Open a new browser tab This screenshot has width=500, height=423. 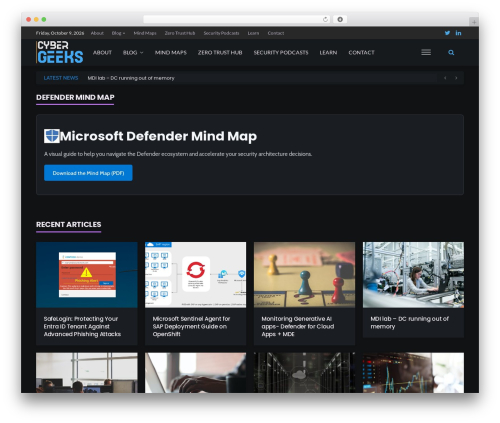[x=474, y=22]
